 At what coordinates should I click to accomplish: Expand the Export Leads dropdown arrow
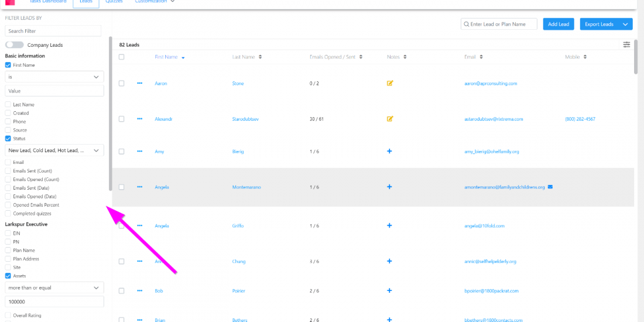tap(625, 24)
